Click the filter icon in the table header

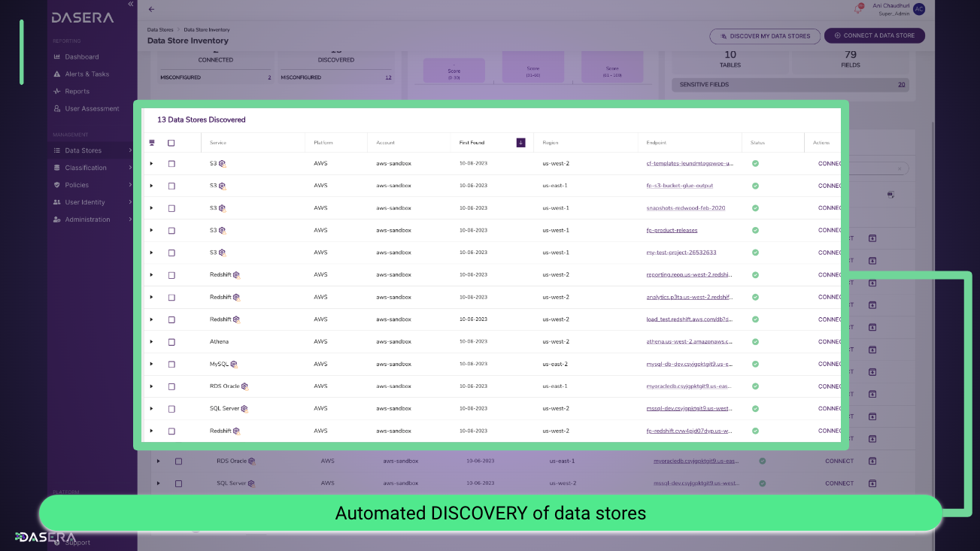(x=151, y=142)
